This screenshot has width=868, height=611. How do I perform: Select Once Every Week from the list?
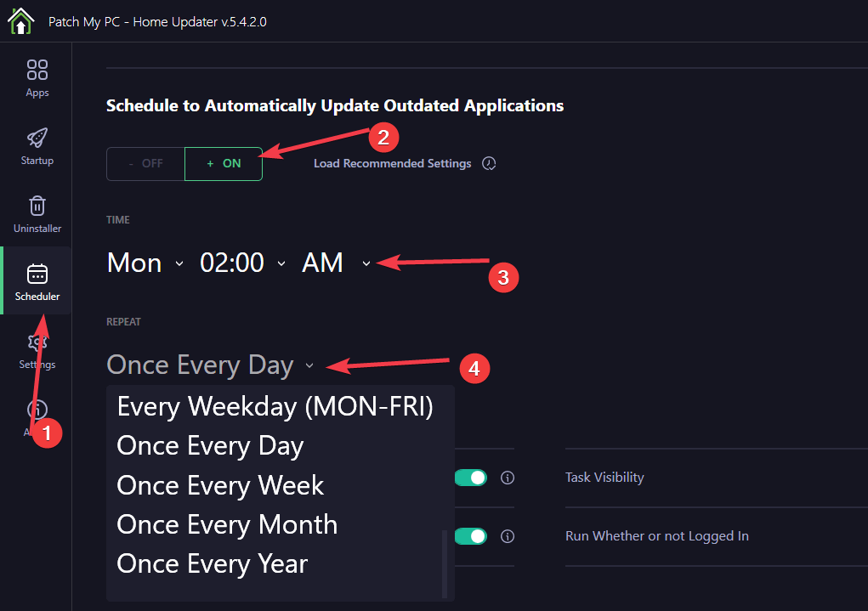tap(219, 484)
